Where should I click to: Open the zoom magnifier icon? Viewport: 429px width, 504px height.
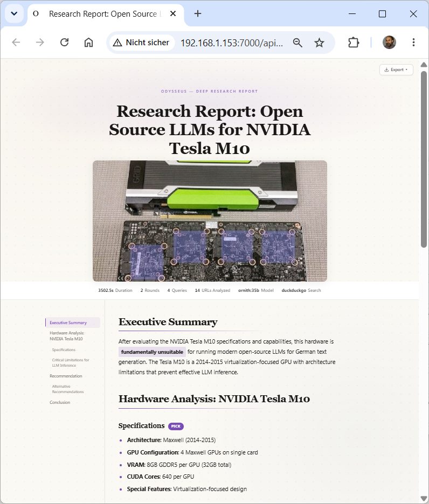coord(297,43)
